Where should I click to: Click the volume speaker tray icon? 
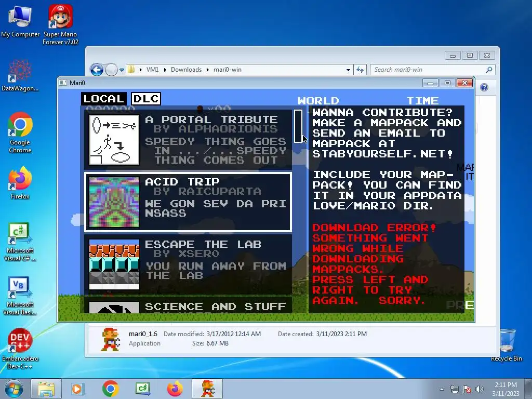[480, 389]
